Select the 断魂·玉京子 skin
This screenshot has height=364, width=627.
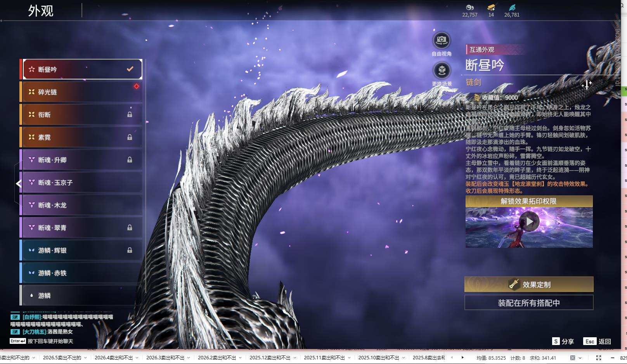[x=82, y=182]
